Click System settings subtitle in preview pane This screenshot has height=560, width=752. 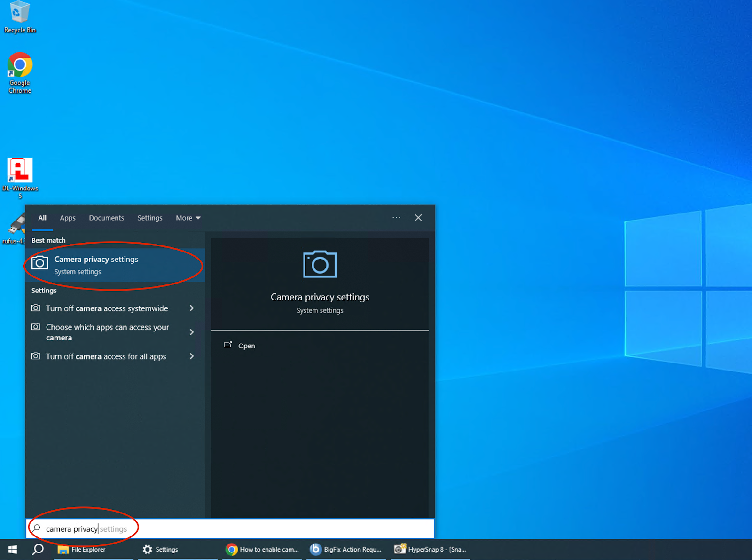[320, 310]
